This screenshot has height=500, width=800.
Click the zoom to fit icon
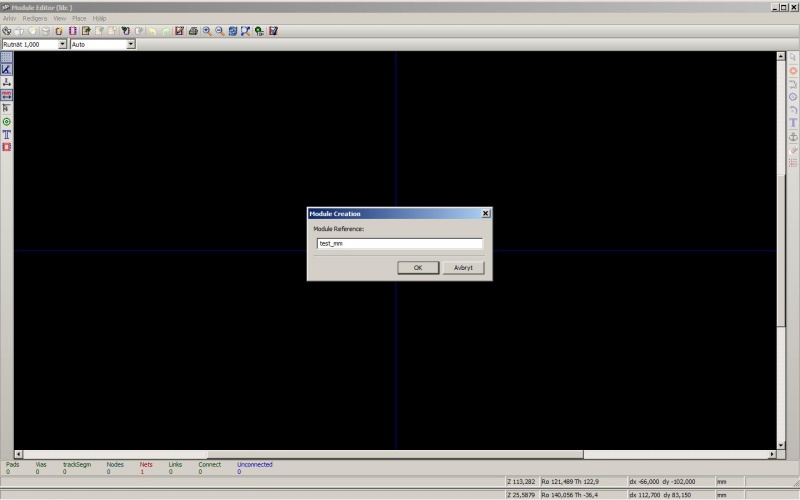[x=245, y=31]
